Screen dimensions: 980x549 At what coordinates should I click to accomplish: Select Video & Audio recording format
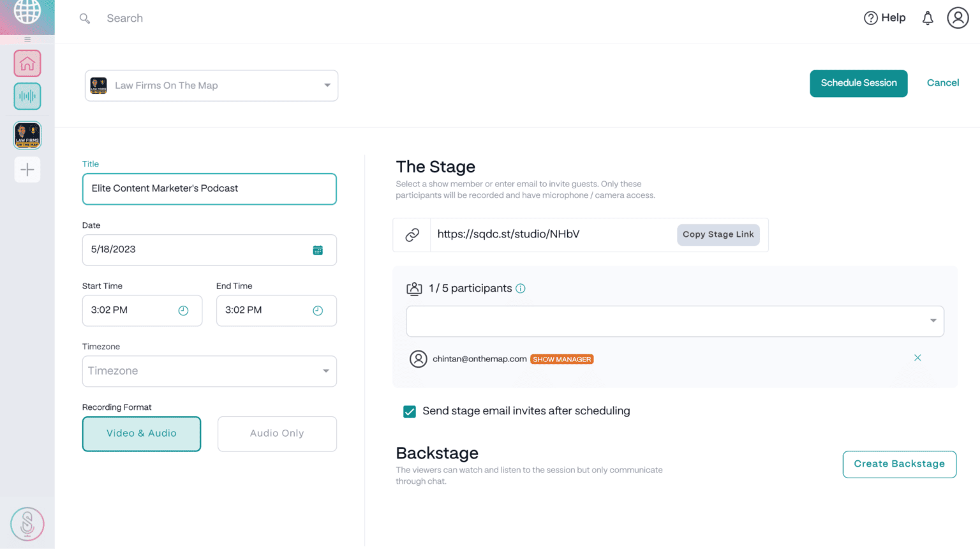pos(142,433)
